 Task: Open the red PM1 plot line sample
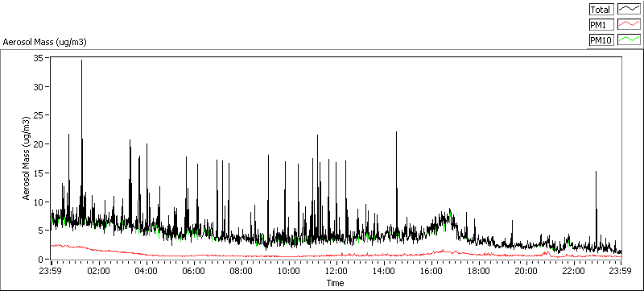pyautogui.click(x=629, y=25)
